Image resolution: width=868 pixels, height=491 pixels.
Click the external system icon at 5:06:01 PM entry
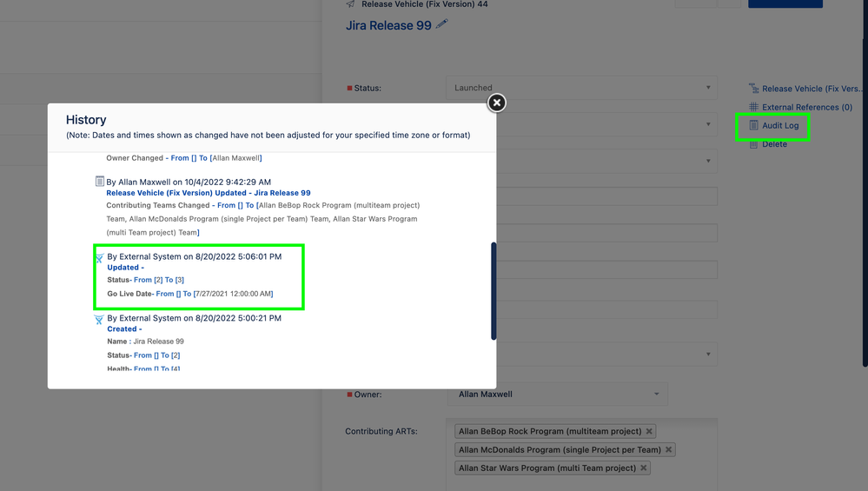point(99,258)
